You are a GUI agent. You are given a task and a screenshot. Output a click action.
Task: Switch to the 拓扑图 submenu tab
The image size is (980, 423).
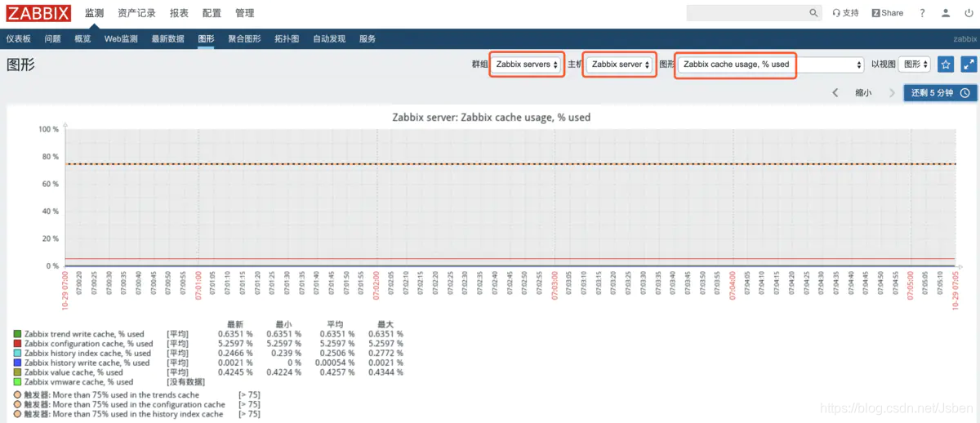(x=287, y=39)
